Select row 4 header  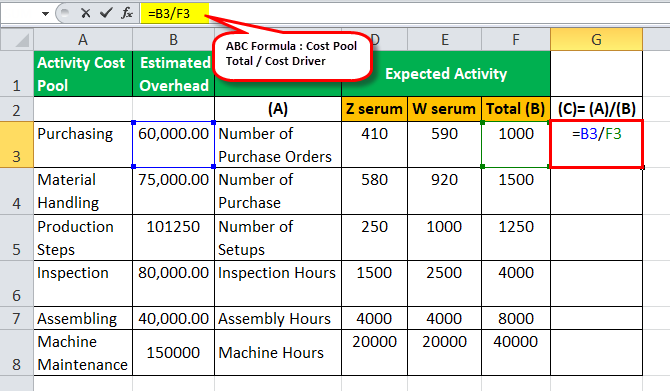point(17,191)
